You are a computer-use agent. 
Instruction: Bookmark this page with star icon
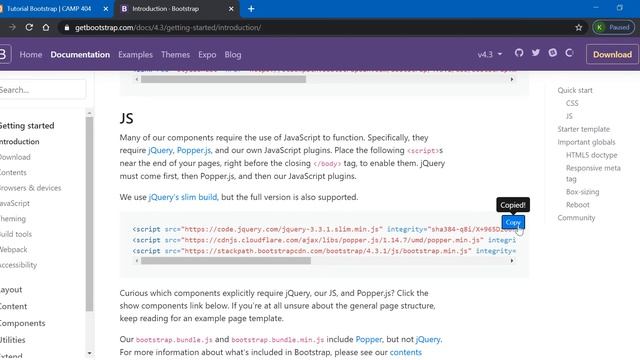coord(578,27)
